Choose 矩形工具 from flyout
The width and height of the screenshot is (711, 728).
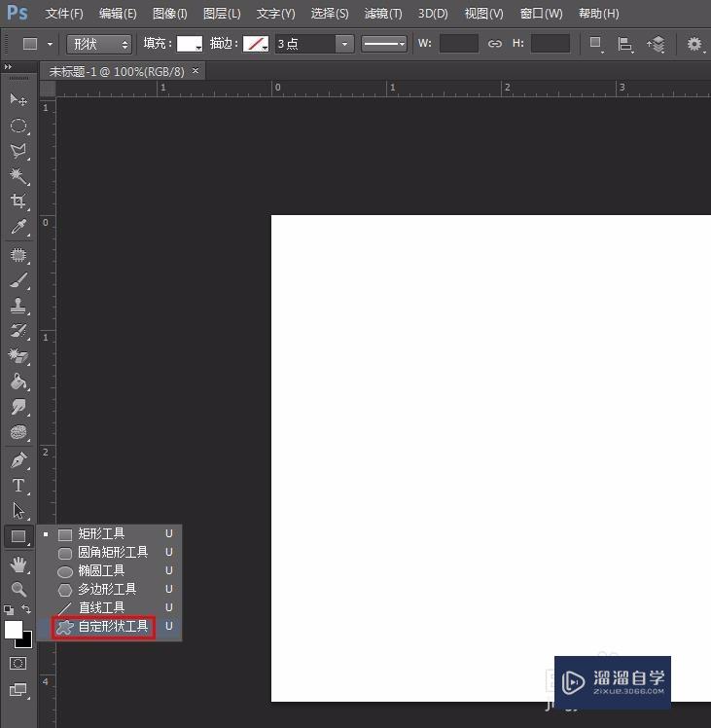(110, 534)
